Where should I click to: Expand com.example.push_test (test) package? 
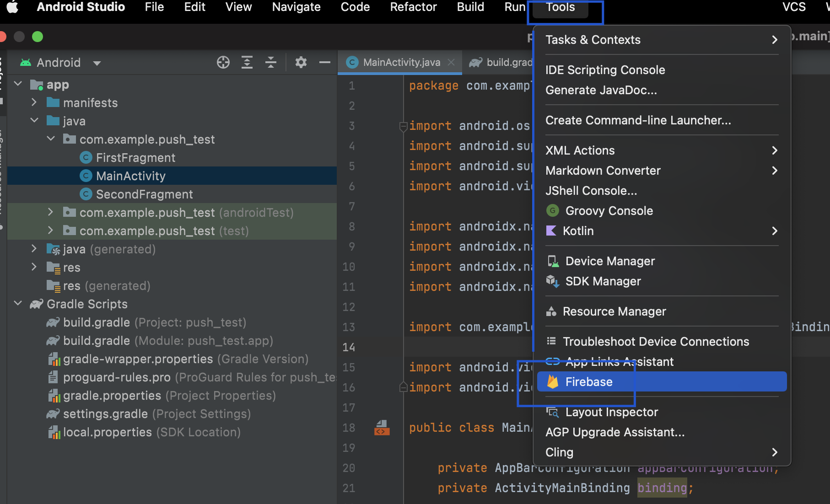tap(51, 231)
